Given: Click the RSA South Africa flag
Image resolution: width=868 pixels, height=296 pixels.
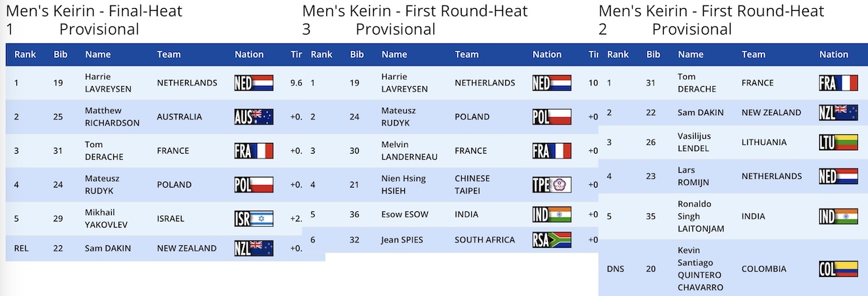Looking at the screenshot, I should (552, 240).
